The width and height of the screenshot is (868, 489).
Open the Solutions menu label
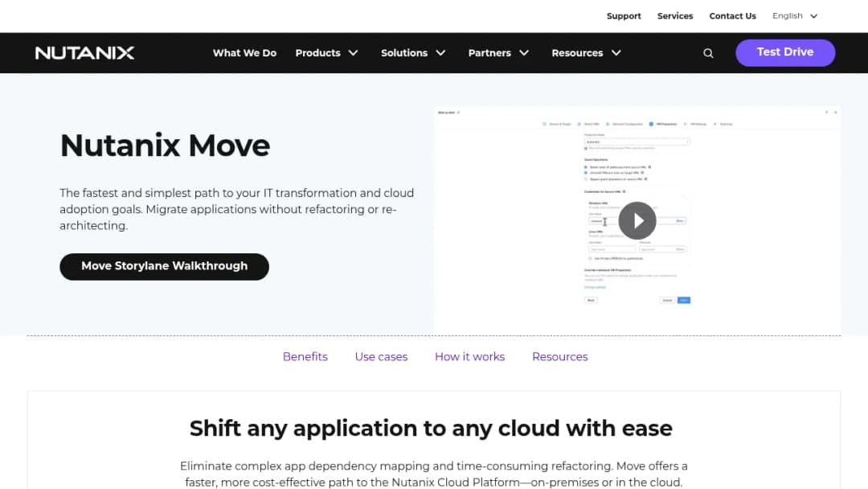click(404, 52)
